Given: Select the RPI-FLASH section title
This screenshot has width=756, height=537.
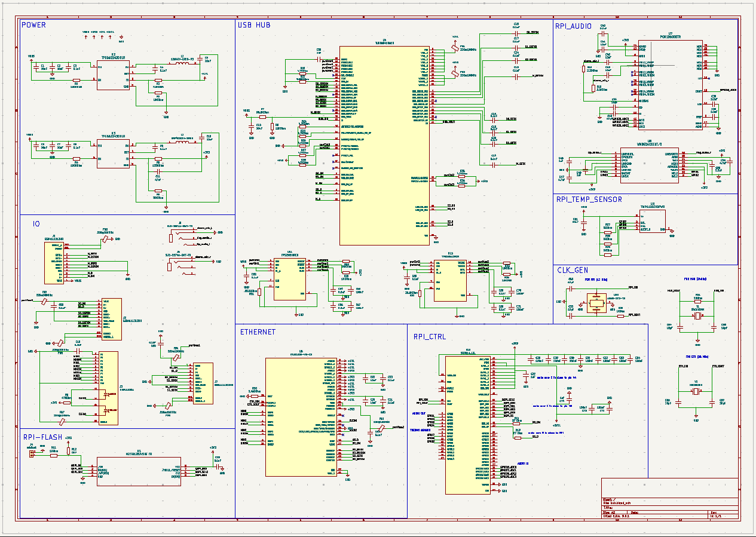Looking at the screenshot, I should pyautogui.click(x=41, y=438).
